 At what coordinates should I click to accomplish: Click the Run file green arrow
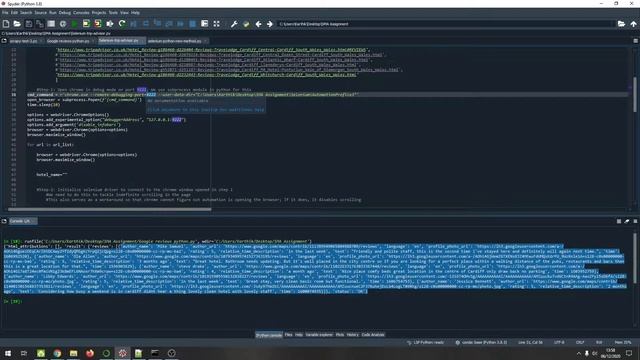tap(74, 24)
